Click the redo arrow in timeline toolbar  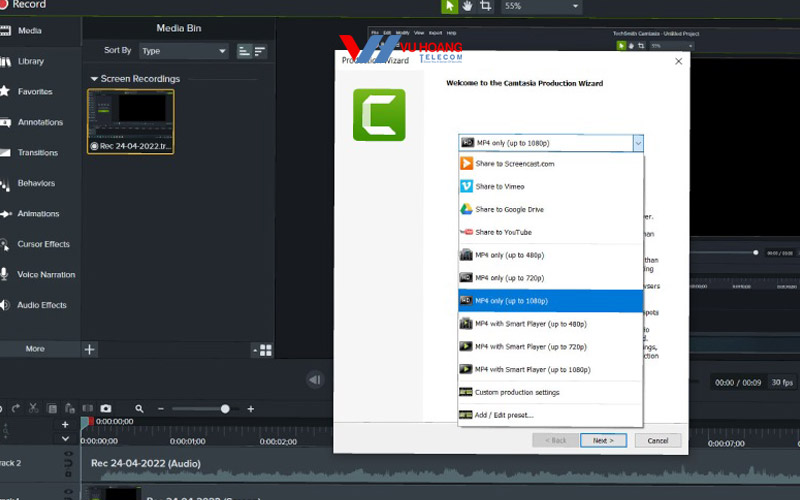[x=16, y=409]
